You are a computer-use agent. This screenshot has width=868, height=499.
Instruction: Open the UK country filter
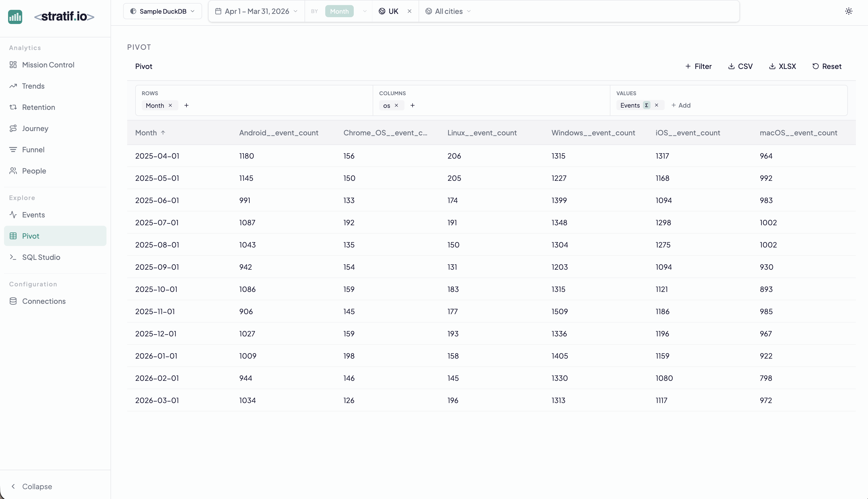(x=389, y=11)
